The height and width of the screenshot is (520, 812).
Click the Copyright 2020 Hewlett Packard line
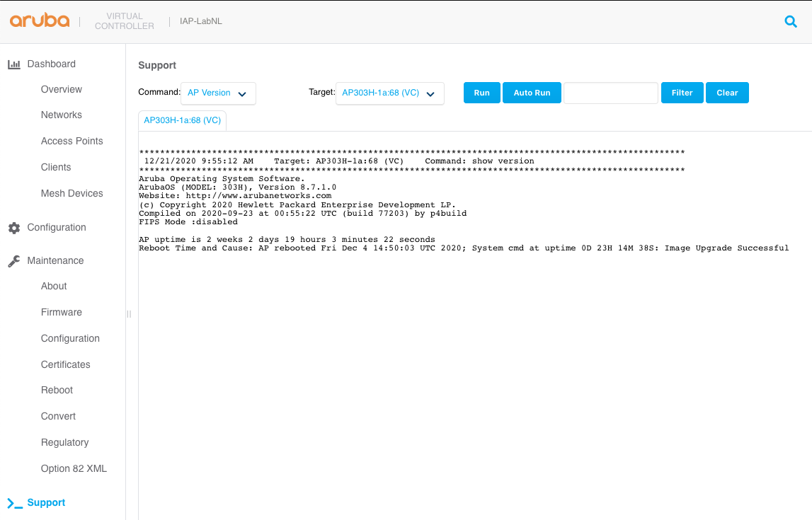click(x=297, y=205)
